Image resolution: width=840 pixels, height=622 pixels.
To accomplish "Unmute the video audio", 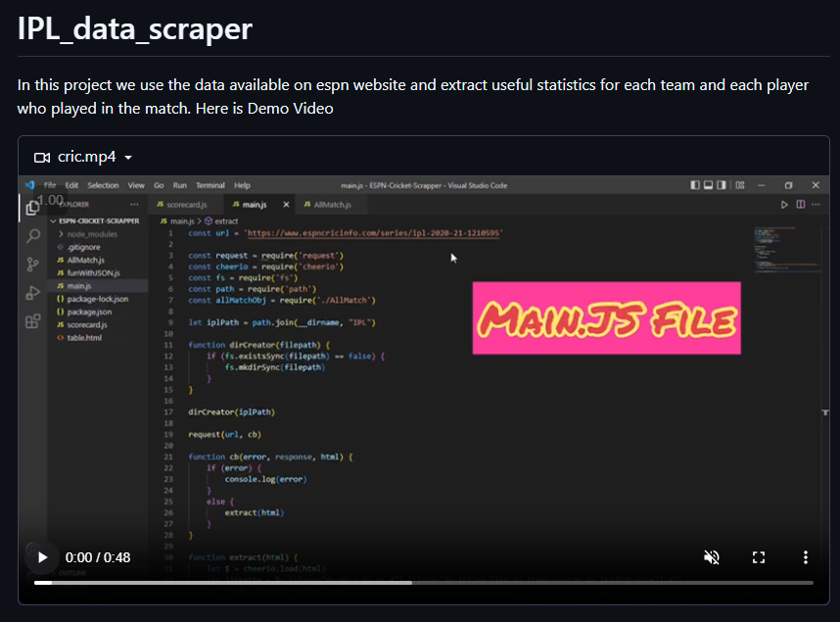I will point(712,557).
